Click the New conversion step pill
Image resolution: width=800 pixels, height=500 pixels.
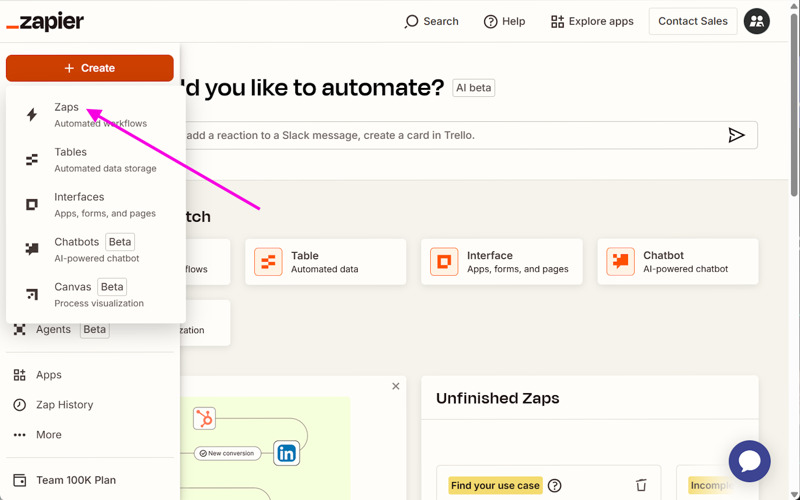tap(227, 453)
